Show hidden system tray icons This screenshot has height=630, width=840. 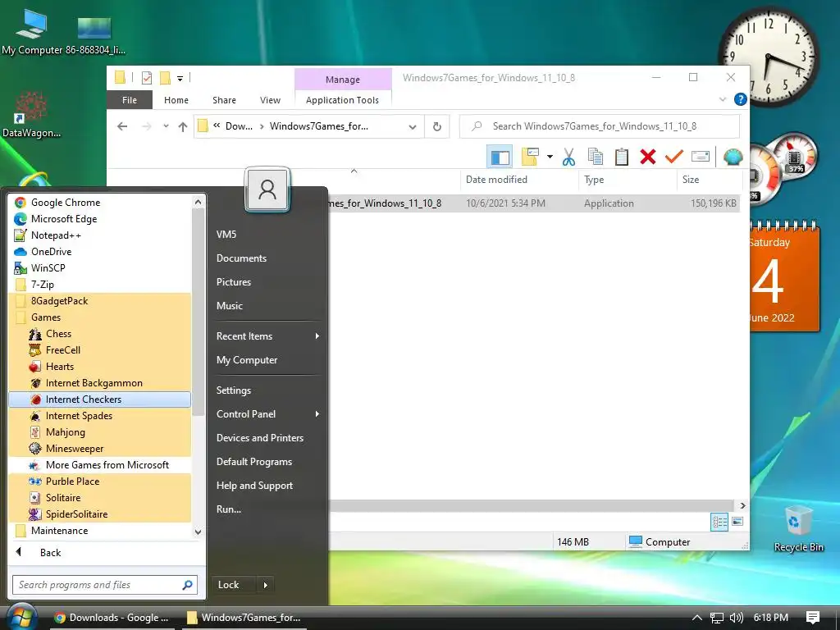[x=696, y=618]
